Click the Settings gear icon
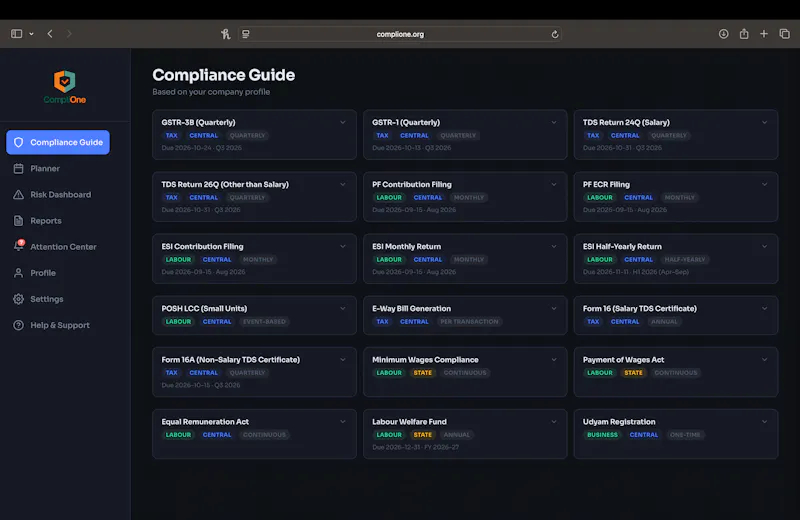 18,299
